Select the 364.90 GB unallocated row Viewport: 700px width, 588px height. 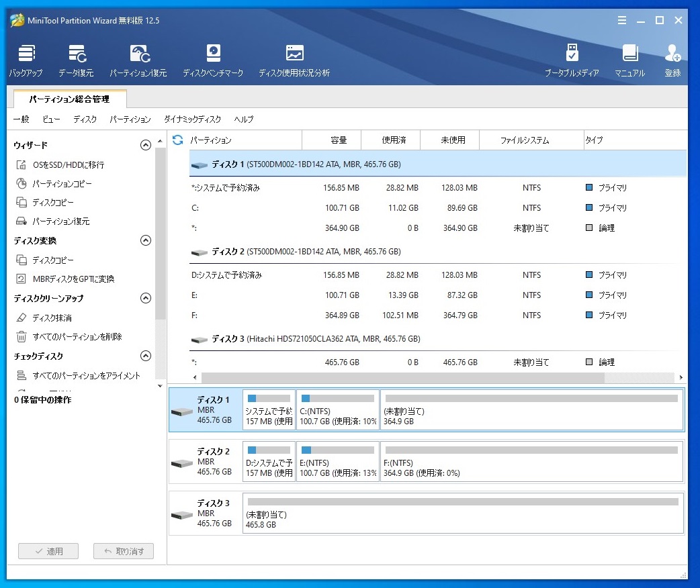438,228
